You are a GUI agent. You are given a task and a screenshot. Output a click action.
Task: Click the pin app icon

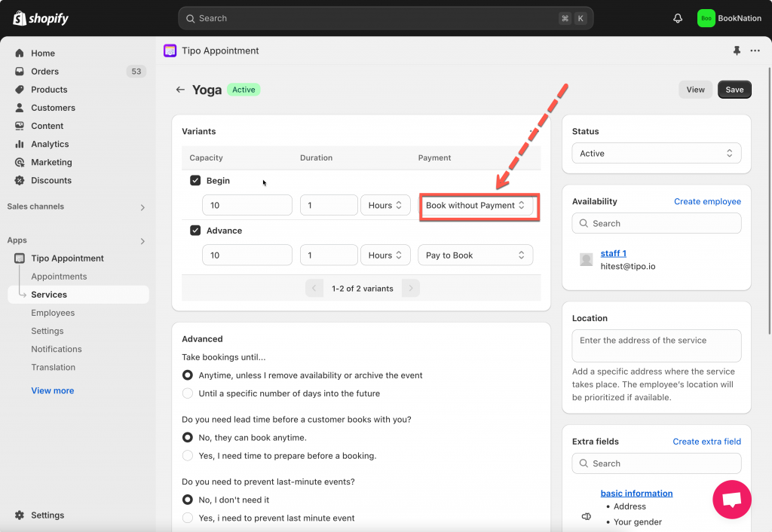(737, 50)
